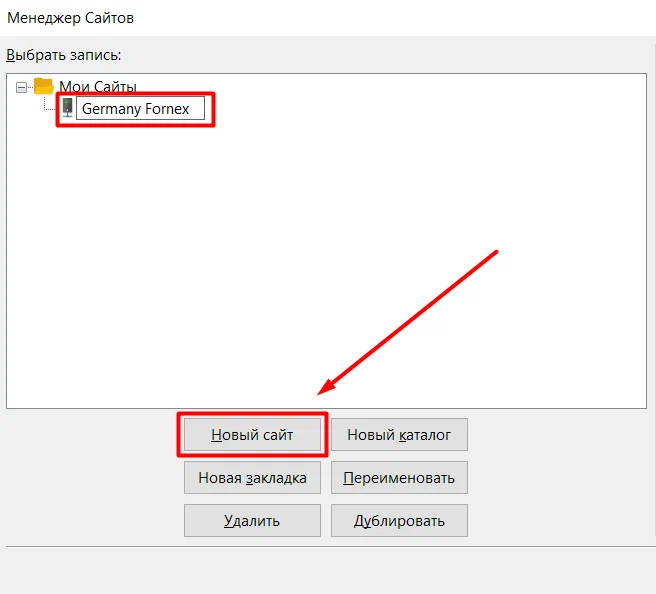Viewport: 656px width, 594px height.
Task: Click the Новый сайт button
Action: pyautogui.click(x=252, y=435)
